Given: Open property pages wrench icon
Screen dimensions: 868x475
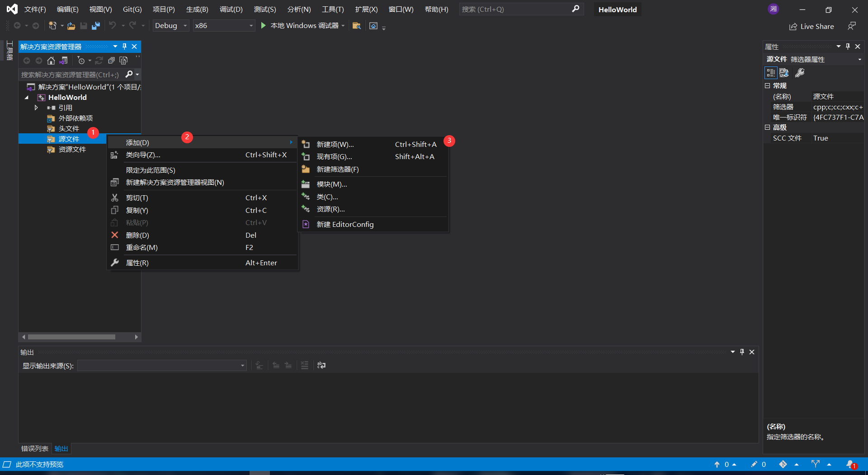Looking at the screenshot, I should point(800,73).
